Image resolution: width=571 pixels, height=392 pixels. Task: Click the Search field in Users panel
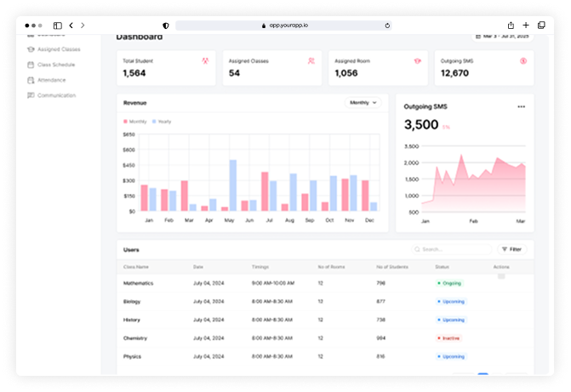tap(451, 249)
